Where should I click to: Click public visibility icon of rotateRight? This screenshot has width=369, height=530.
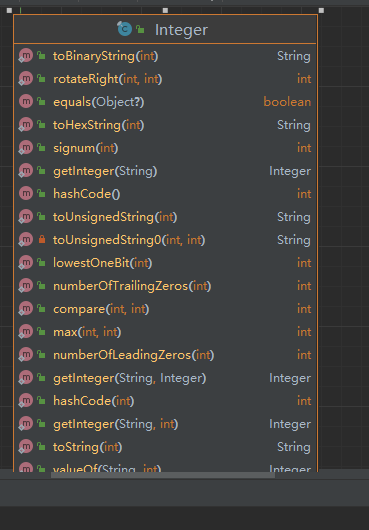click(41, 78)
